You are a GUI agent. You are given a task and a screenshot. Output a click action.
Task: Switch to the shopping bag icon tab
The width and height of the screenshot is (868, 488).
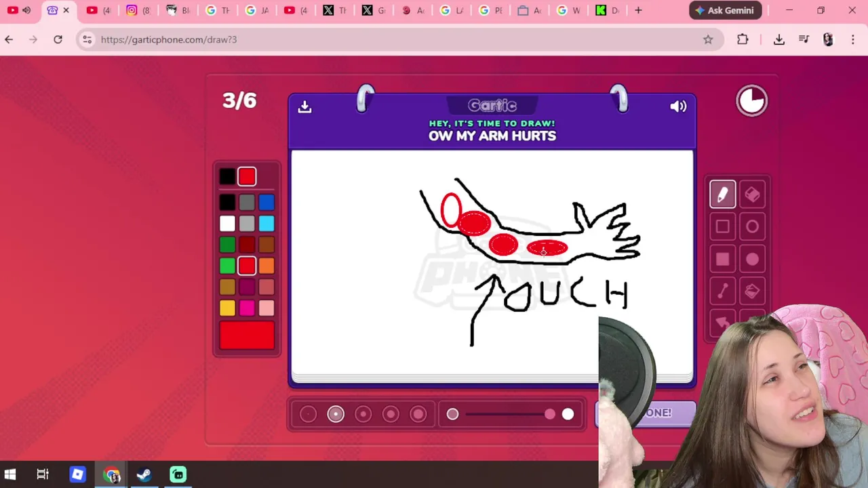point(530,10)
